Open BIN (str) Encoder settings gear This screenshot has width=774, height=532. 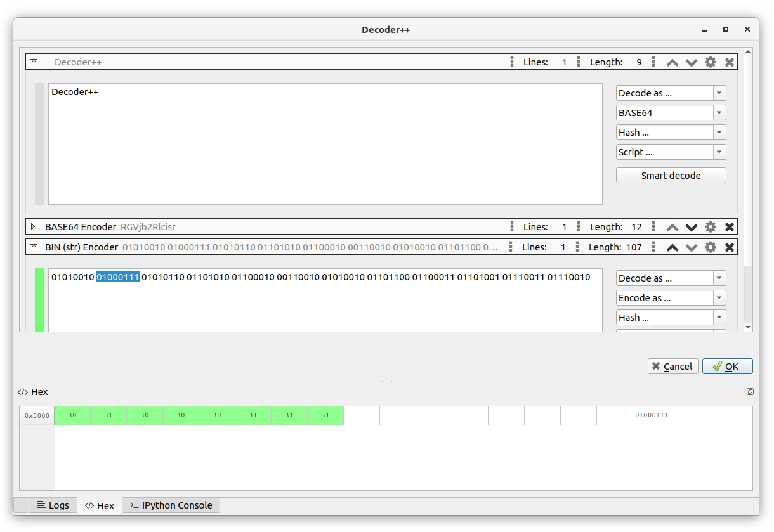(711, 247)
